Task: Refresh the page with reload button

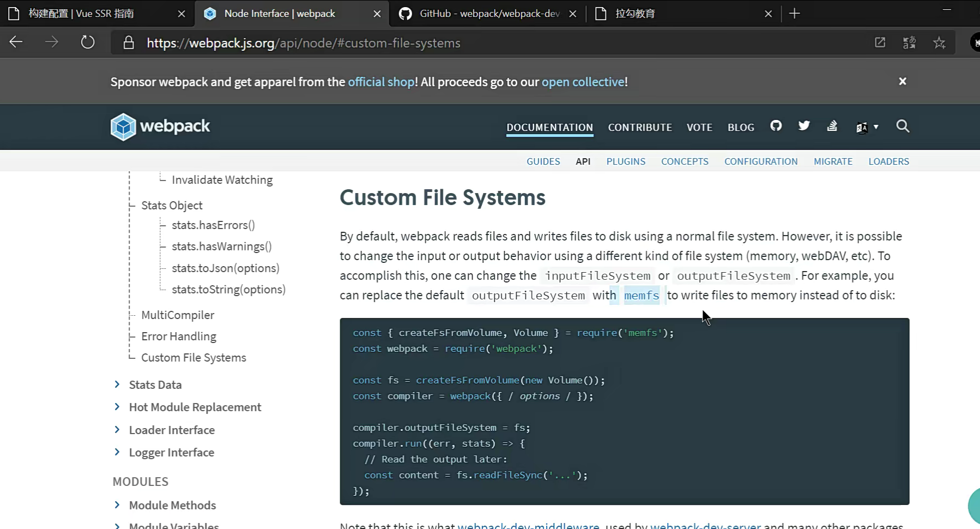Action: 88,43
